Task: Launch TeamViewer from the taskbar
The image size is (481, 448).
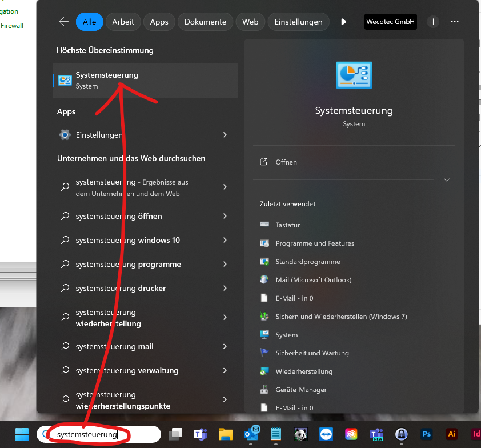Action: click(326, 434)
